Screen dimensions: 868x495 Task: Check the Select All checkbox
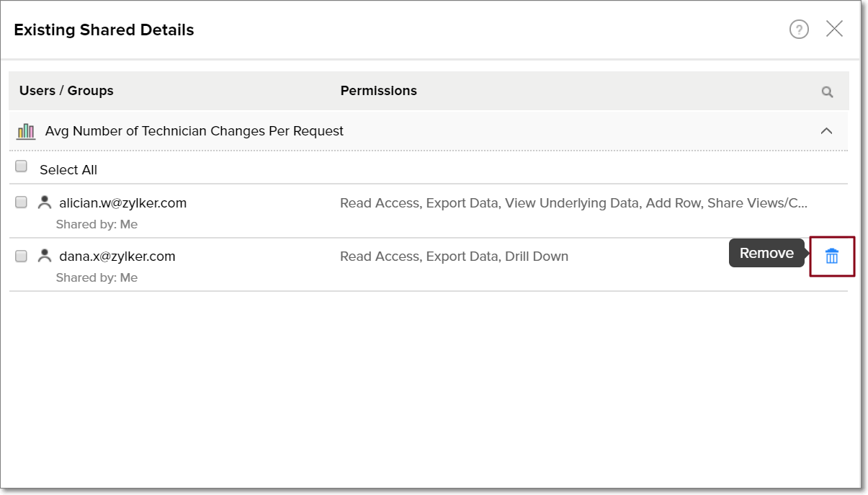pos(22,166)
